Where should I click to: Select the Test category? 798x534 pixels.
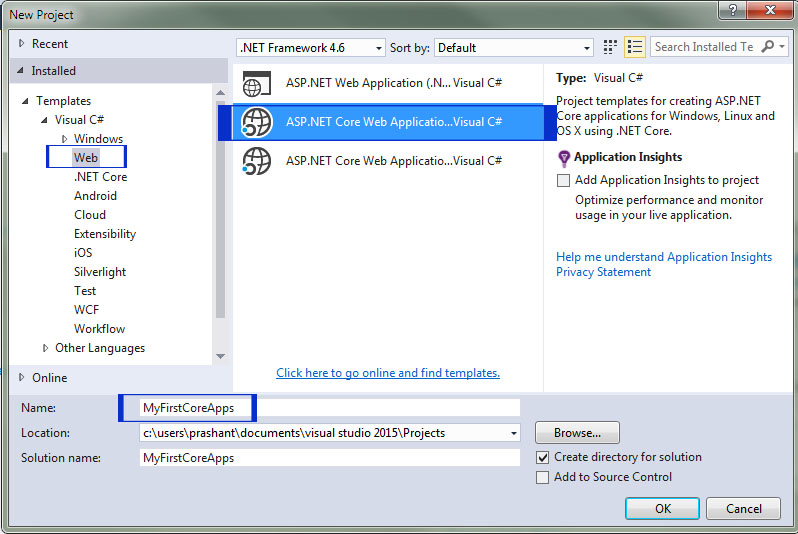point(84,291)
